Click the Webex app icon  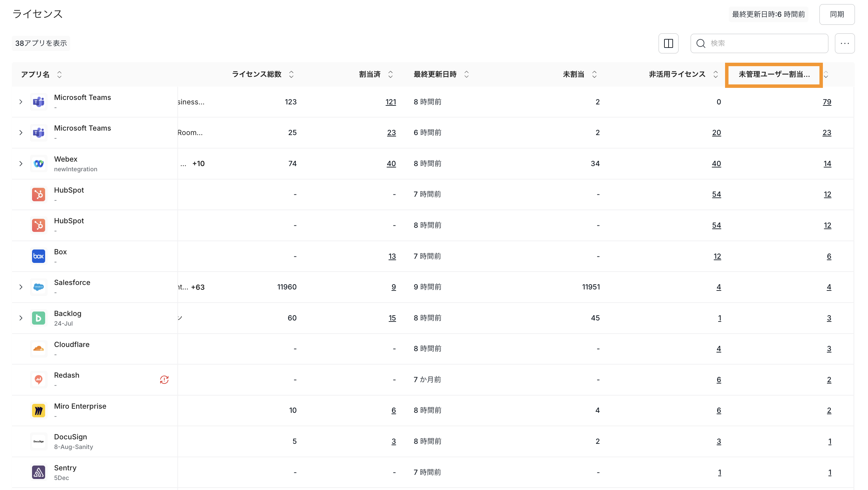click(38, 163)
